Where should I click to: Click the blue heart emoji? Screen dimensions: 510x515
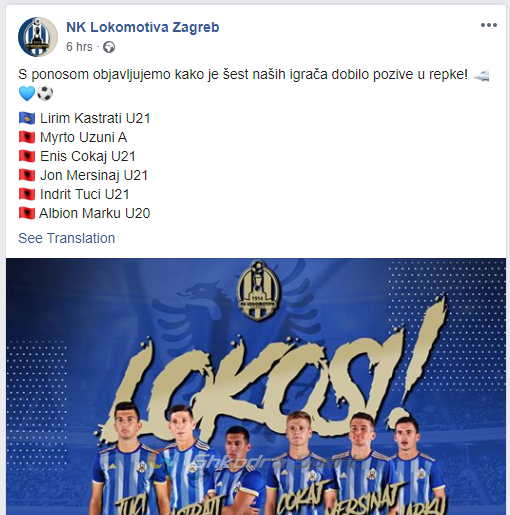[x=27, y=93]
